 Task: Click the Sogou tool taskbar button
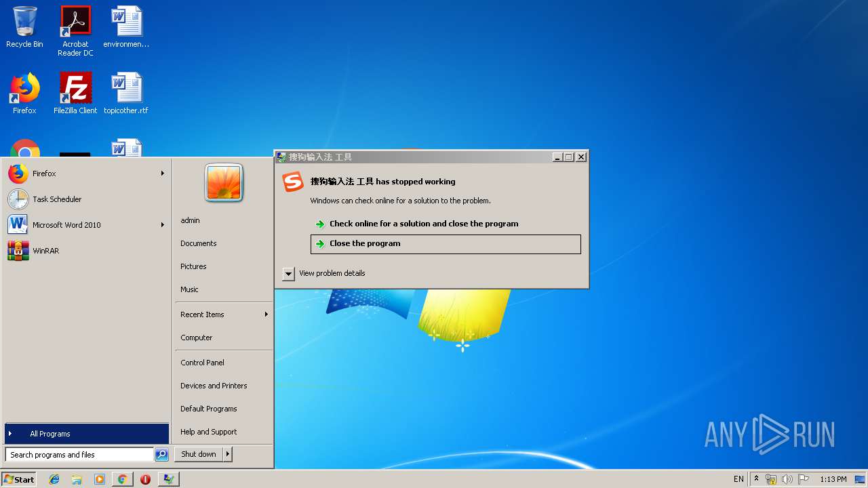(x=168, y=479)
